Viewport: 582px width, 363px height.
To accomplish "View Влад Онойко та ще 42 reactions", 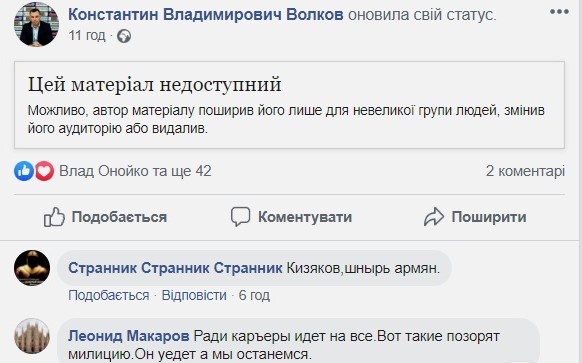I will click(135, 171).
